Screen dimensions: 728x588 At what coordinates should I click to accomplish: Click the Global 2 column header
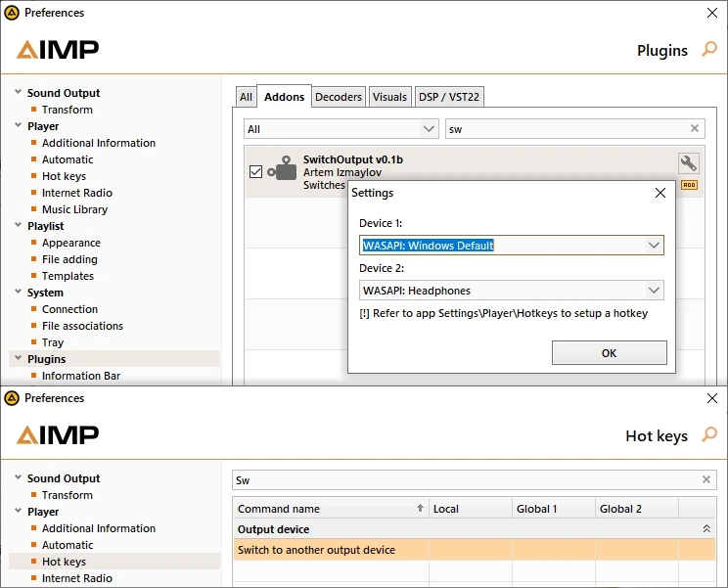[x=637, y=509]
